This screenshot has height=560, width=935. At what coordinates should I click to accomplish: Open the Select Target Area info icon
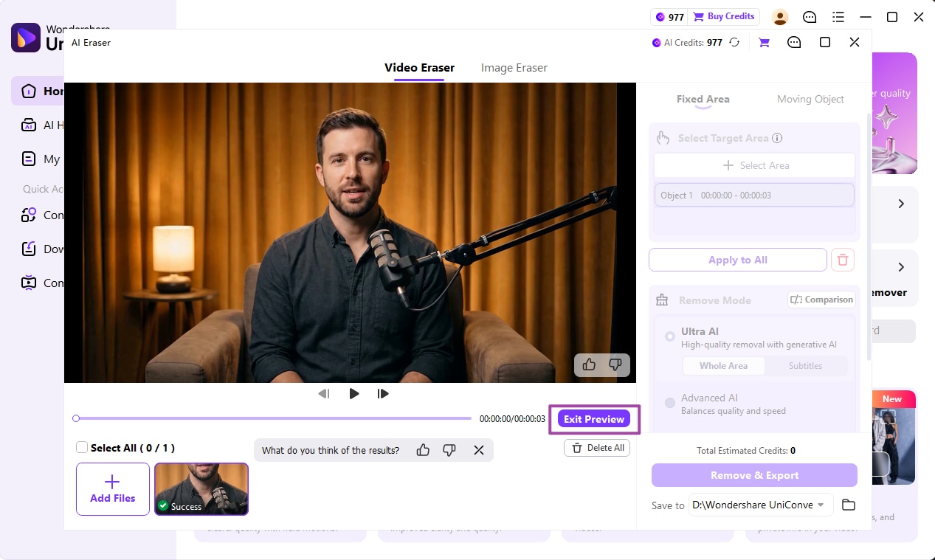click(x=777, y=138)
